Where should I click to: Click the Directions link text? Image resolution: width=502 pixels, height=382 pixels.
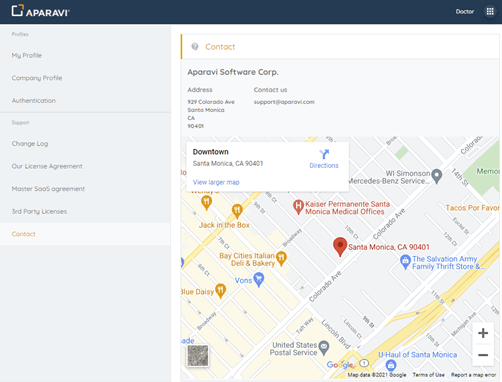click(x=324, y=166)
